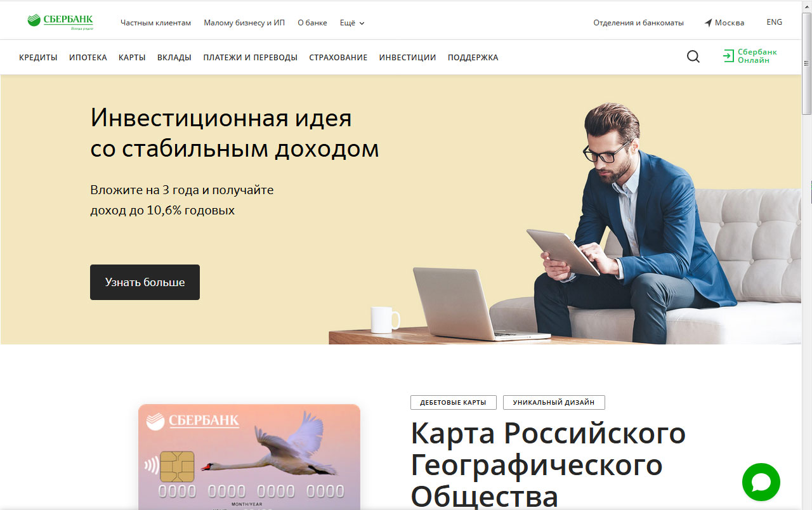Image resolution: width=812 pixels, height=510 pixels.
Task: Click the Уникальный дизайн tag
Action: (554, 402)
